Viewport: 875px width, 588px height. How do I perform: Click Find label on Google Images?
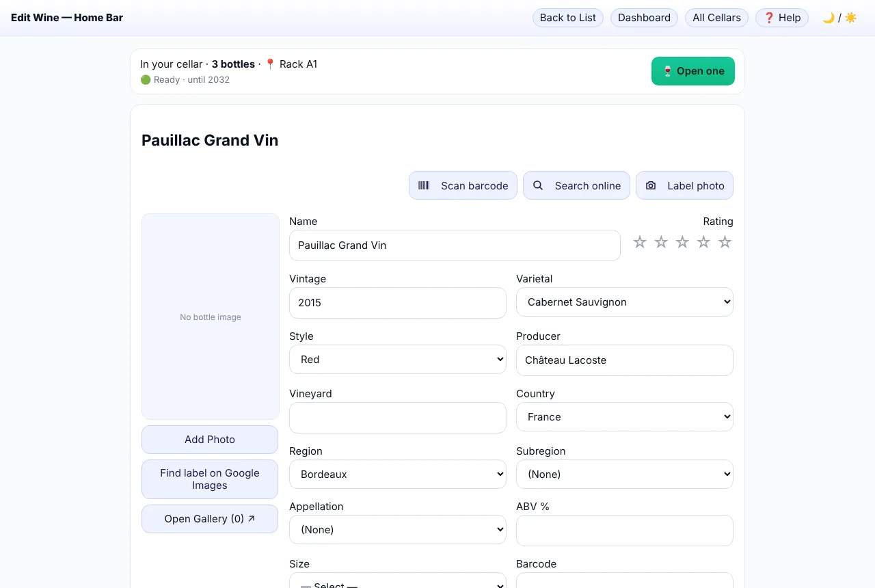point(210,479)
